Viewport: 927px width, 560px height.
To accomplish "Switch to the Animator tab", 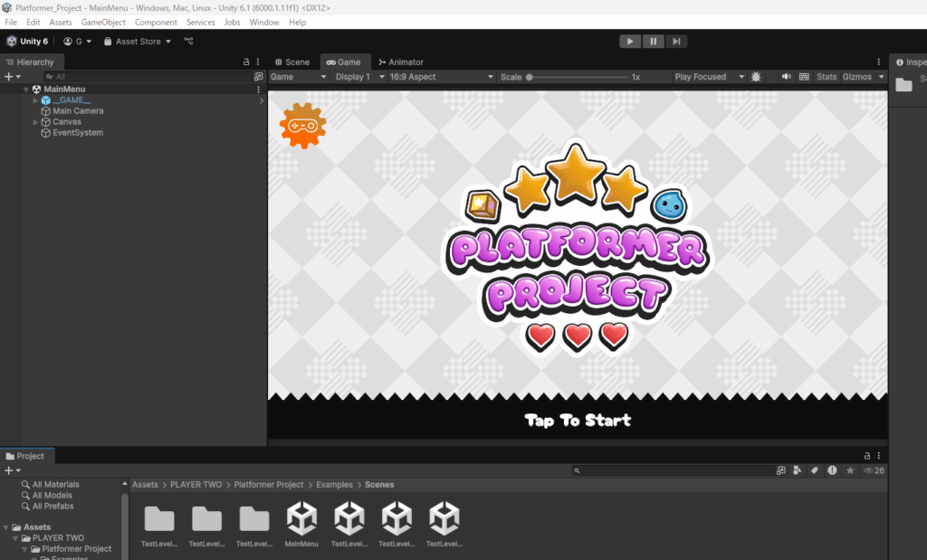I will pyautogui.click(x=401, y=62).
